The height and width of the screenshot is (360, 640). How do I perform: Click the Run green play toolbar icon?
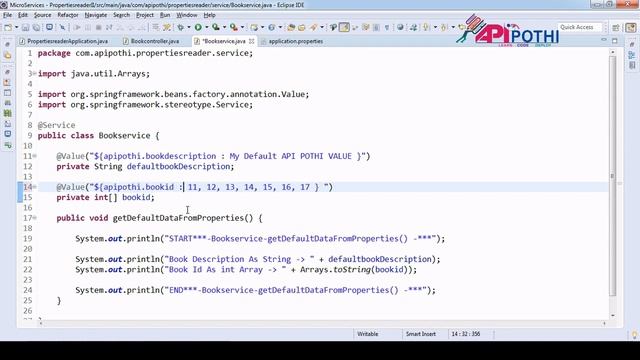198,27
